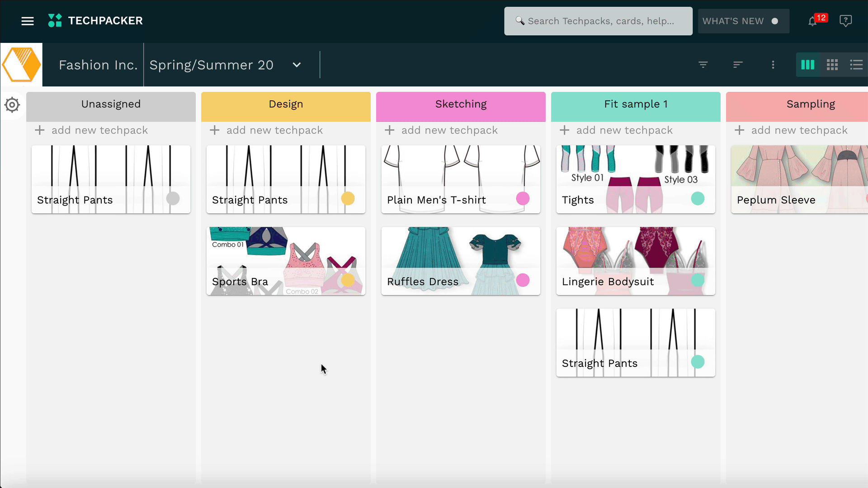Switch to board column view
868x488 pixels.
(808, 65)
